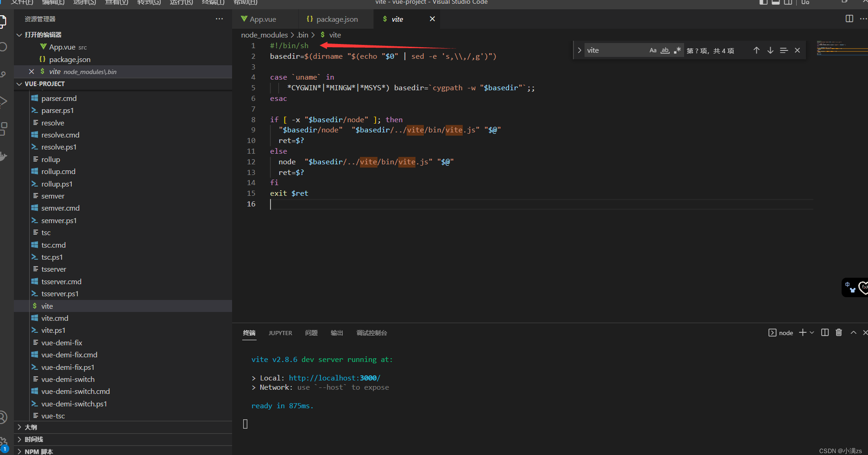
Task: Open explorer more actions ellipsis
Action: click(219, 19)
